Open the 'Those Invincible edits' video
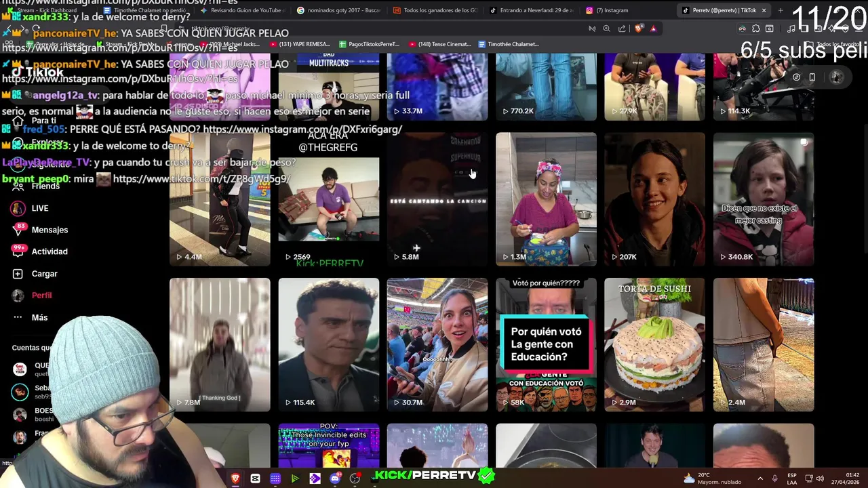Screen dimensions: 868x488 329,445
